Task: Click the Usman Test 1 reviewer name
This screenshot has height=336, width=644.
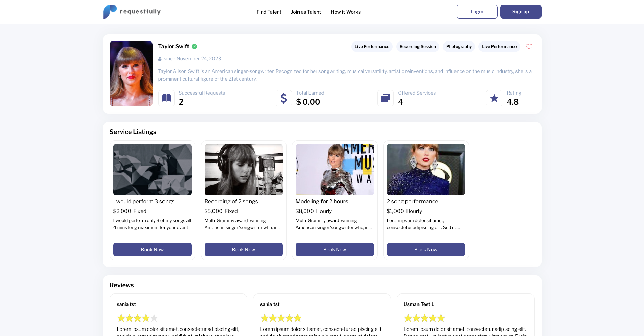Action: click(419, 304)
